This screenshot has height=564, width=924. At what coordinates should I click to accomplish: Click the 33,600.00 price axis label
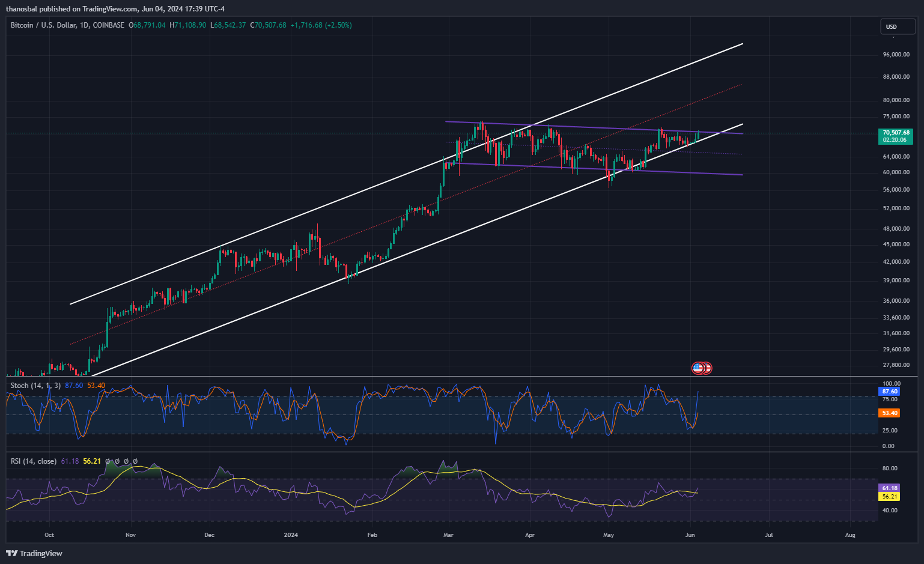[x=896, y=318]
